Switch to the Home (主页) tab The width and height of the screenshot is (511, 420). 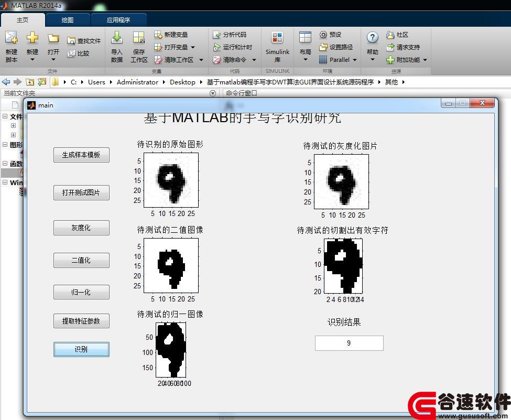[23, 20]
